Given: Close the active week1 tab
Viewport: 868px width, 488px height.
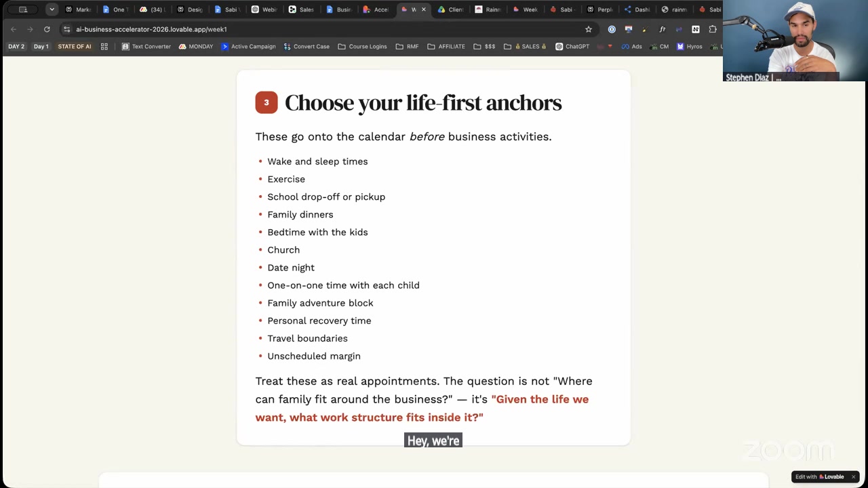Looking at the screenshot, I should click(424, 9).
